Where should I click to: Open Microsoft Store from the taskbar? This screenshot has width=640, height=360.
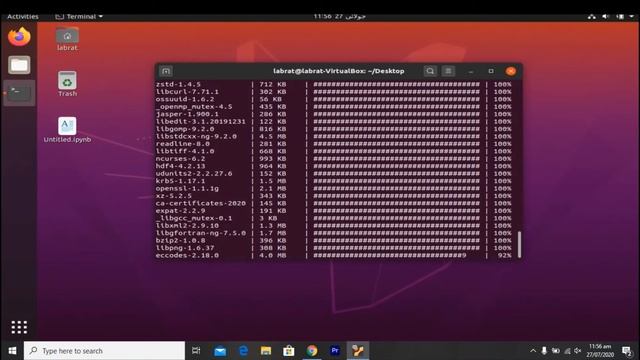[289, 351]
